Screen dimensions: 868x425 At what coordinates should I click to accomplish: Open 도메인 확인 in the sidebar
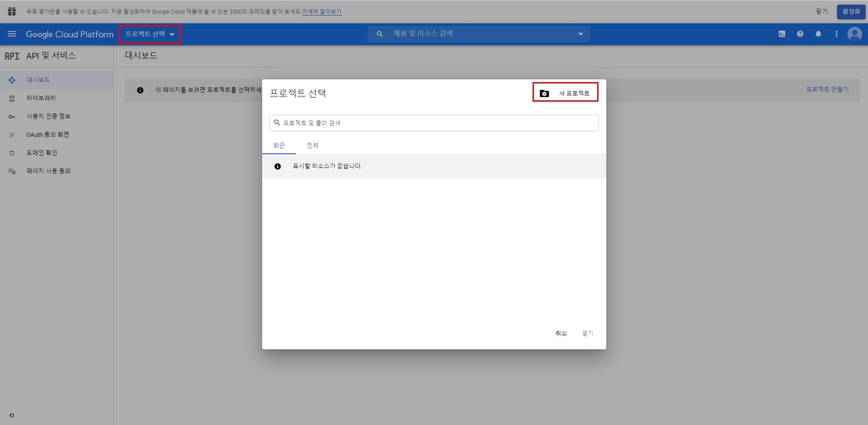tap(57, 153)
